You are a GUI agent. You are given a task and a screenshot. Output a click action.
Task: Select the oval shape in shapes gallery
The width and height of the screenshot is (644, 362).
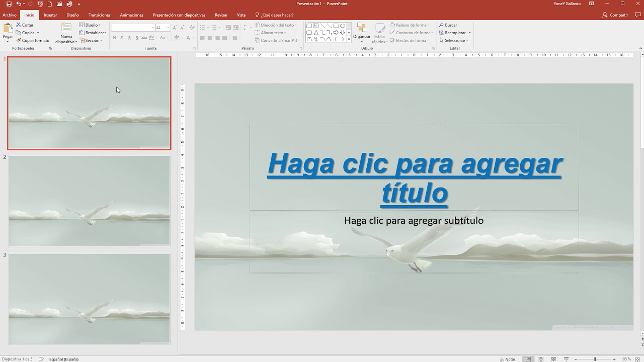pos(343,26)
